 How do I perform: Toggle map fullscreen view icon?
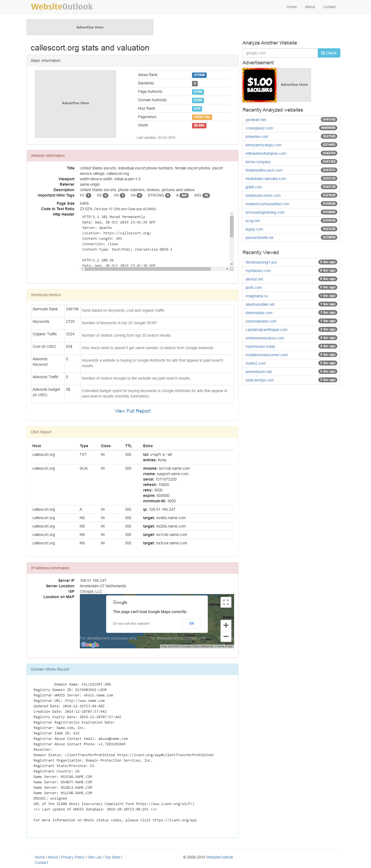226,602
